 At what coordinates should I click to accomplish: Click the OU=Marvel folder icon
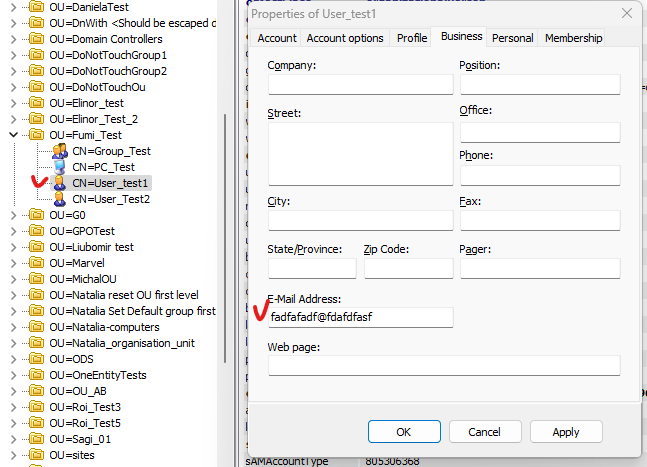(36, 263)
